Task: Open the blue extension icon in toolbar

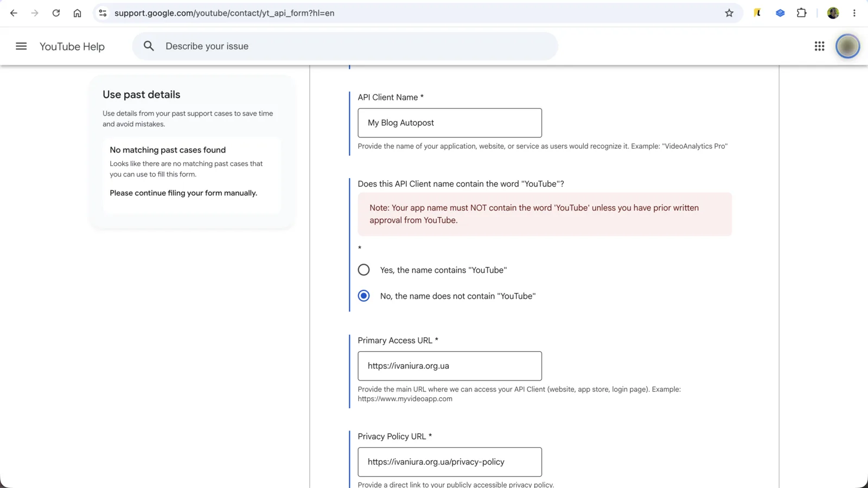Action: (x=780, y=13)
